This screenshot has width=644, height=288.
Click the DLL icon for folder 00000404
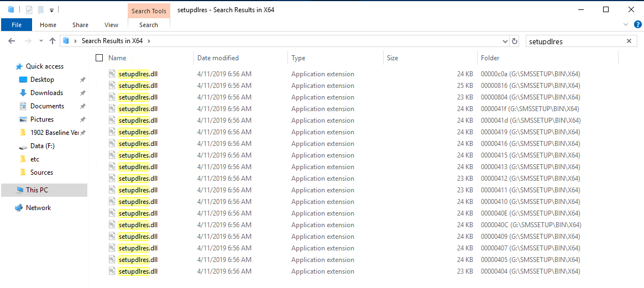pos(113,271)
